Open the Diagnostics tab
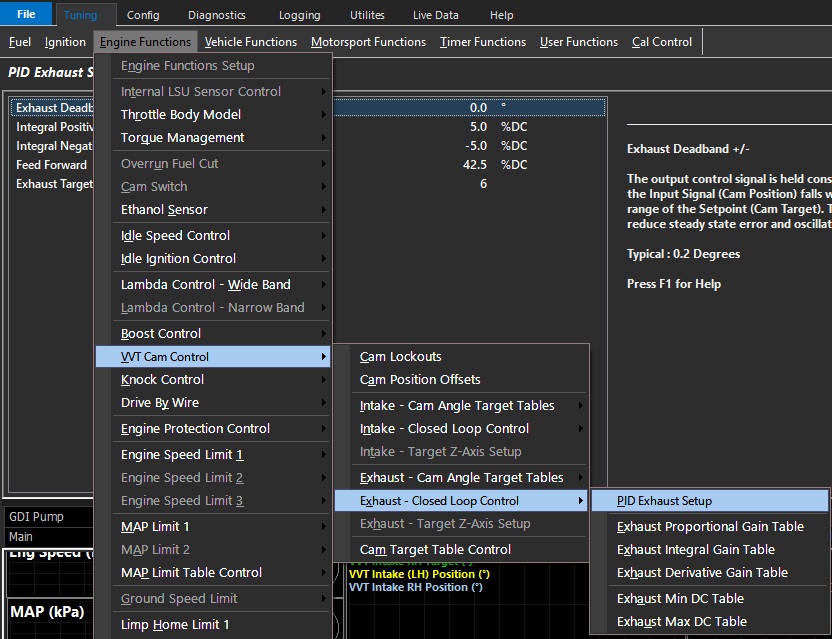 (216, 15)
